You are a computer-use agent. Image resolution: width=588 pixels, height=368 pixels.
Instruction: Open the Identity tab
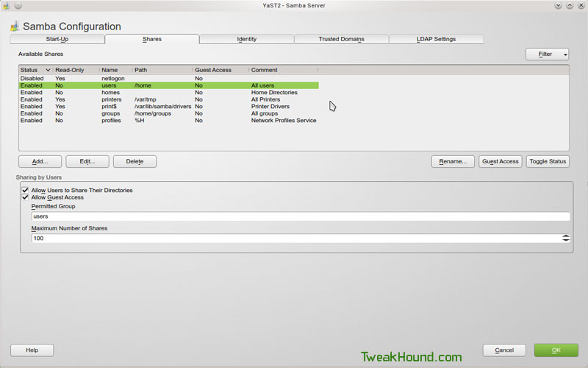247,39
